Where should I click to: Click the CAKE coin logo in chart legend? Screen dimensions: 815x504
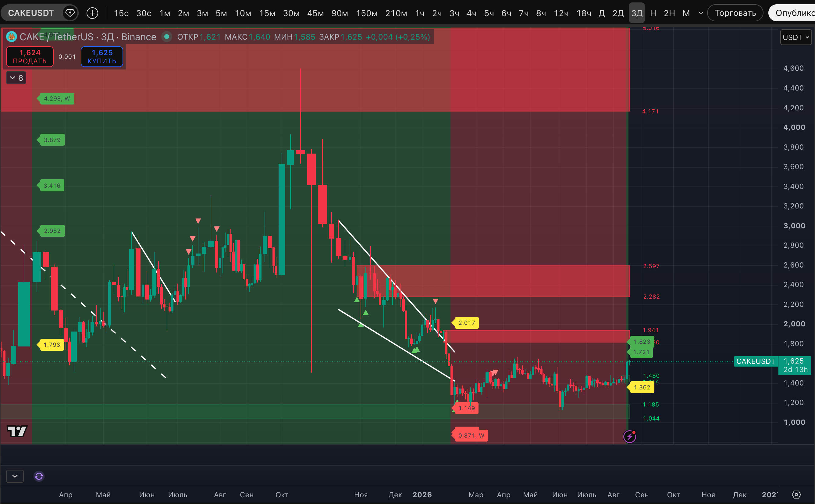coord(12,37)
